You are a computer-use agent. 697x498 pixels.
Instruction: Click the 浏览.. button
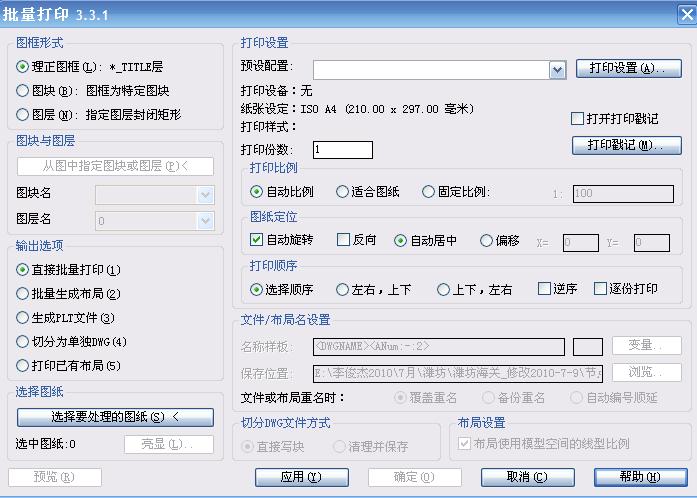coord(647,373)
